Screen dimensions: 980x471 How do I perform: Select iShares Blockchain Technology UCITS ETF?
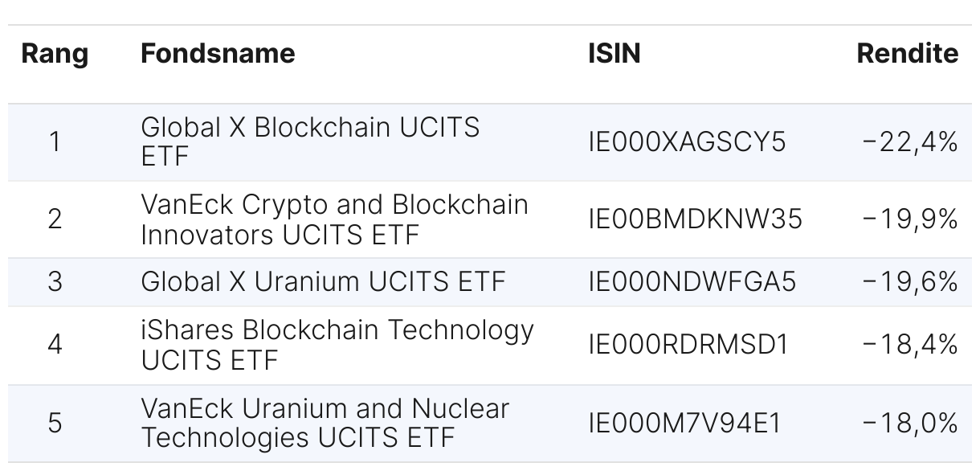tap(337, 345)
